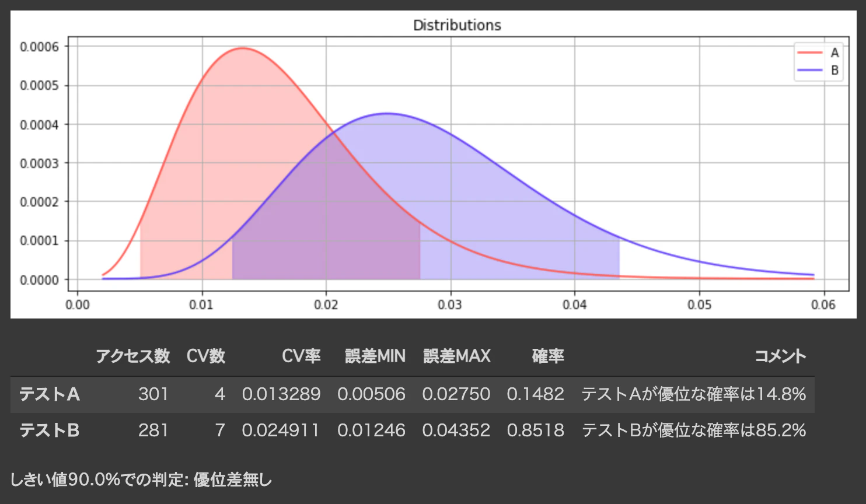Click the 誤差MIN column header
This screenshot has height=504, width=866.
tap(375, 356)
